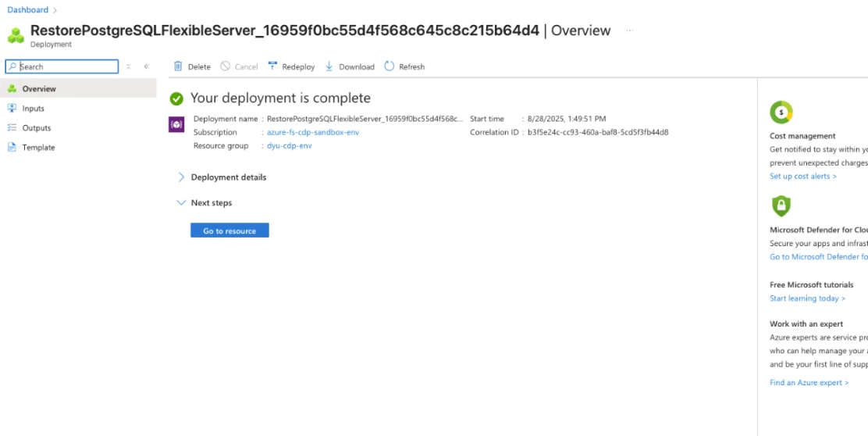This screenshot has height=436, width=868.
Task: Expand Deployment details section
Action: pos(221,177)
